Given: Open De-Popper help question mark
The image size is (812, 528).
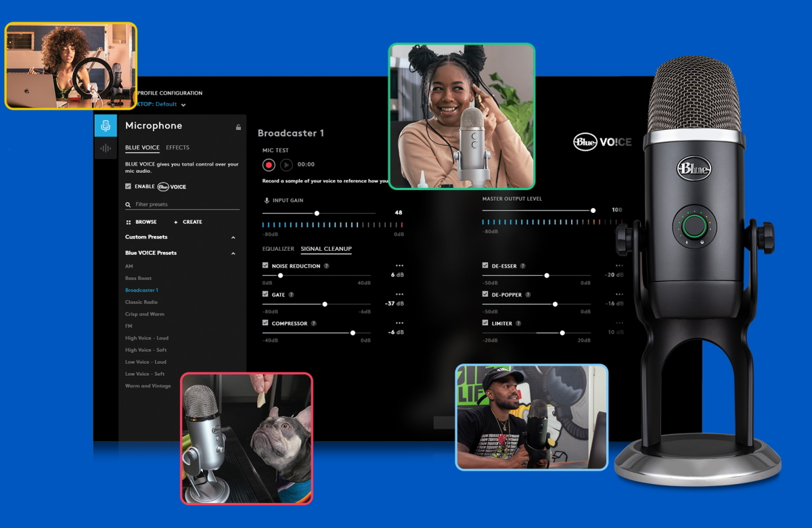Looking at the screenshot, I should click(528, 295).
